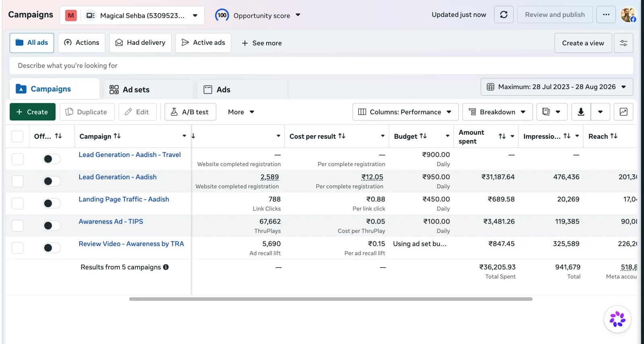Turn on the Lead Generation - Aadish toggle

click(52, 181)
